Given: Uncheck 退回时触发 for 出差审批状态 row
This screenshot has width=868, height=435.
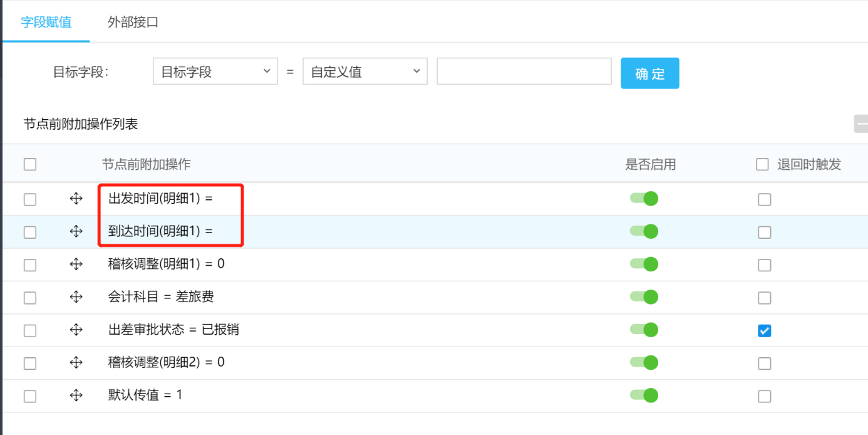Looking at the screenshot, I should 764,330.
